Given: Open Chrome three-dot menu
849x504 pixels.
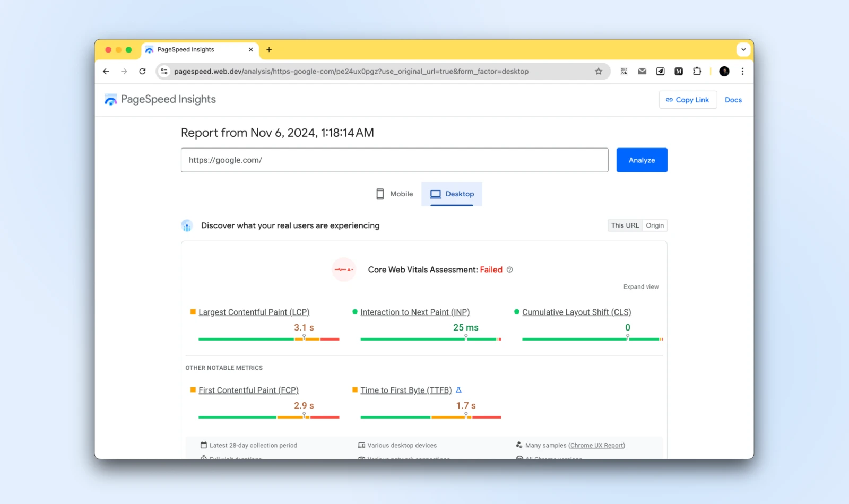Looking at the screenshot, I should pyautogui.click(x=742, y=71).
